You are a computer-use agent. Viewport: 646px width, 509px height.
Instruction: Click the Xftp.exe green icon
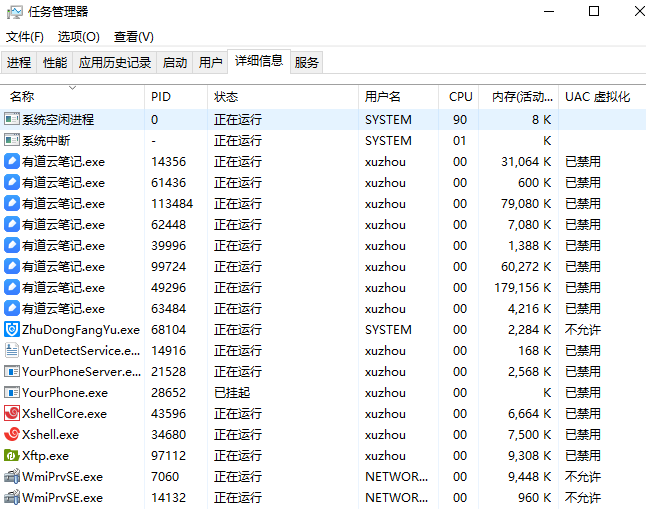pos(12,455)
